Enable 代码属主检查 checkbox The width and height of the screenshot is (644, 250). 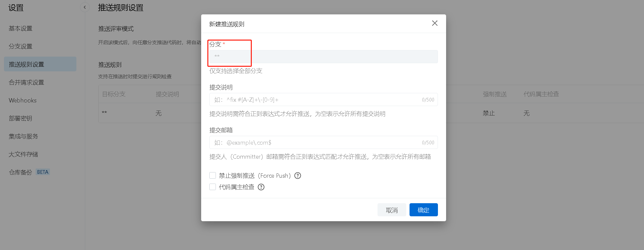213,187
